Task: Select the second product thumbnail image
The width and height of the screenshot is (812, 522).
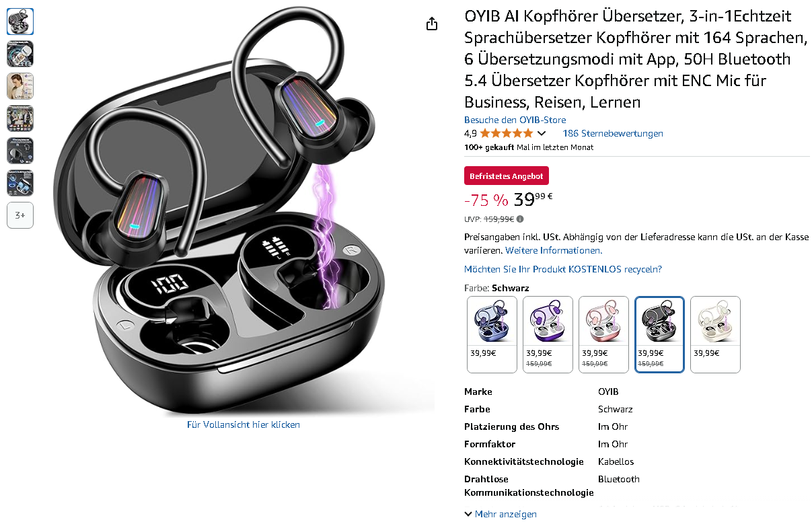Action: click(x=20, y=54)
